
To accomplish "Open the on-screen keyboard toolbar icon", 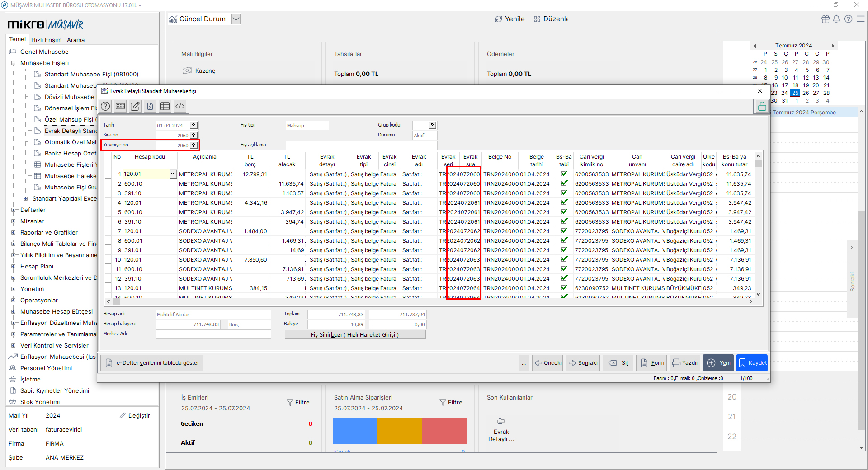I will coord(120,106).
